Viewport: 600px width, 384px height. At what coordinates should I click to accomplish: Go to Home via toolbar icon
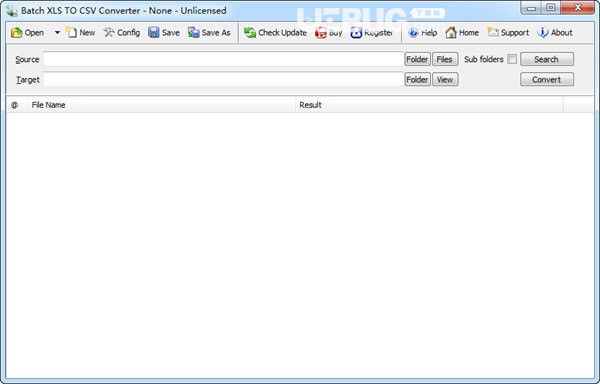pos(462,33)
